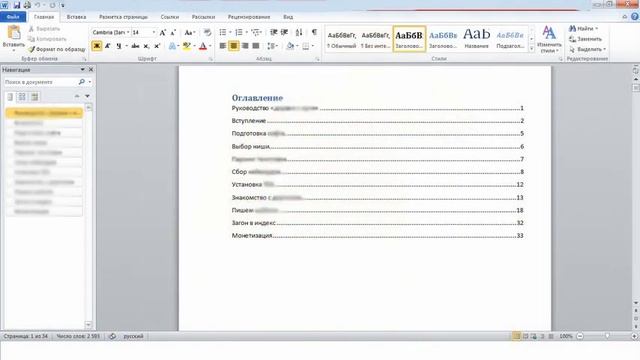Viewport: 640px width, 360px height.
Task: Sort the selected text alphabetically
Action: pyautogui.click(x=299, y=32)
